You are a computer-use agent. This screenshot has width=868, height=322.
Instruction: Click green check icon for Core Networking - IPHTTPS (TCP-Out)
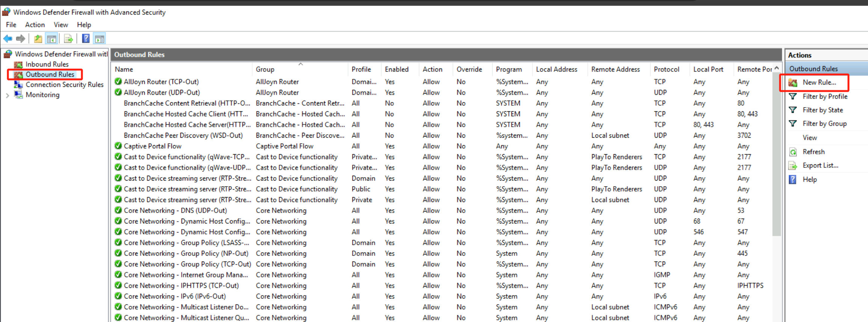coord(118,286)
